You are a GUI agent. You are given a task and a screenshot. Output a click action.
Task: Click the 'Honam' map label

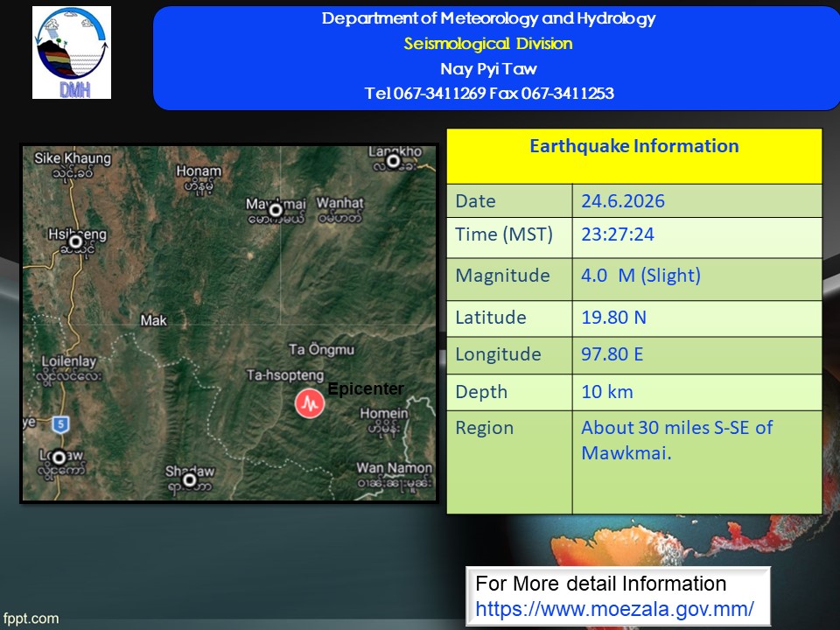point(199,171)
